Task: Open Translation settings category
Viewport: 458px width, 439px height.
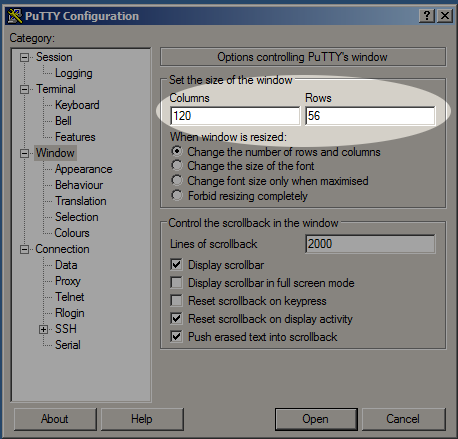Action: pos(81,201)
